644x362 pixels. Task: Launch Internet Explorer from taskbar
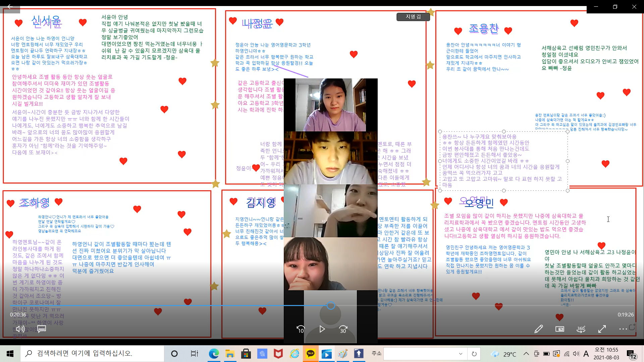(x=294, y=354)
